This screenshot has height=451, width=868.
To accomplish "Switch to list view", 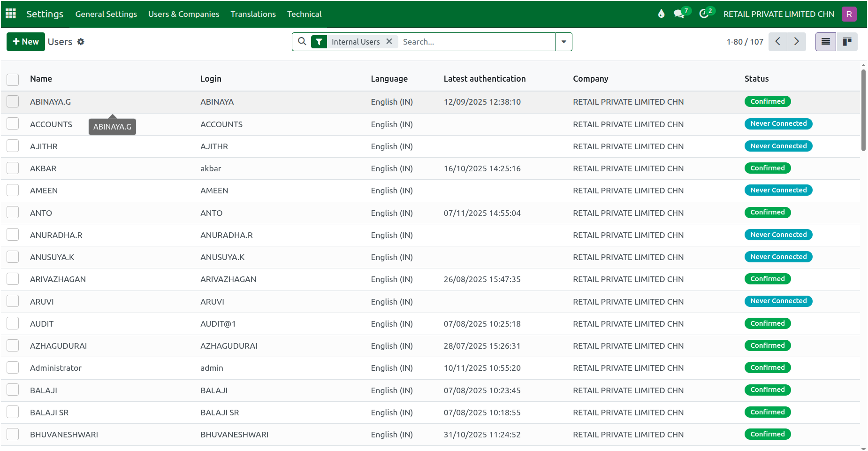I will tap(825, 42).
